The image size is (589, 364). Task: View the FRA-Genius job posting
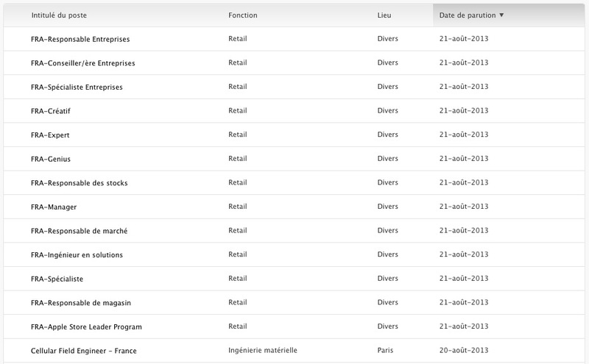[51, 159]
